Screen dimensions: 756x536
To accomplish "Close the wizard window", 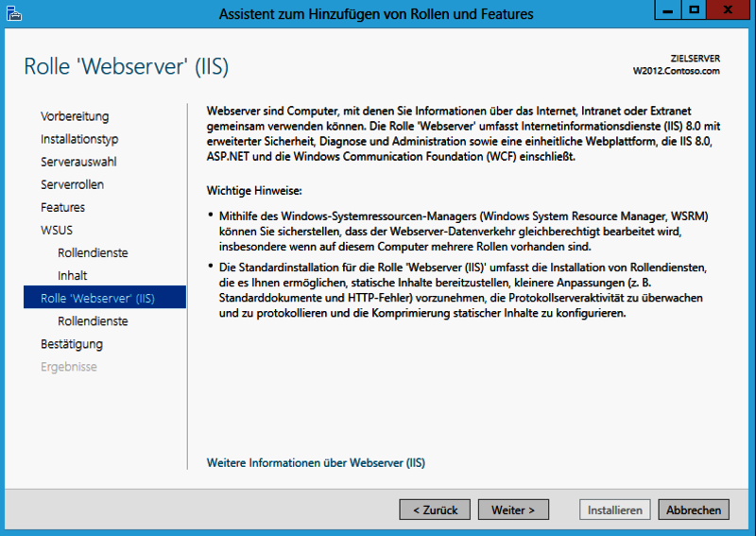I will tap(729, 9).
